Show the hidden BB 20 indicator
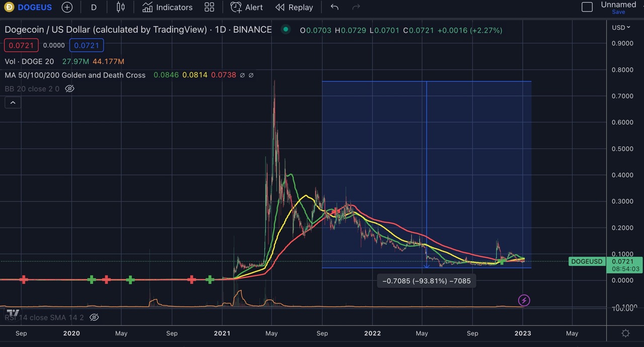 pos(70,89)
